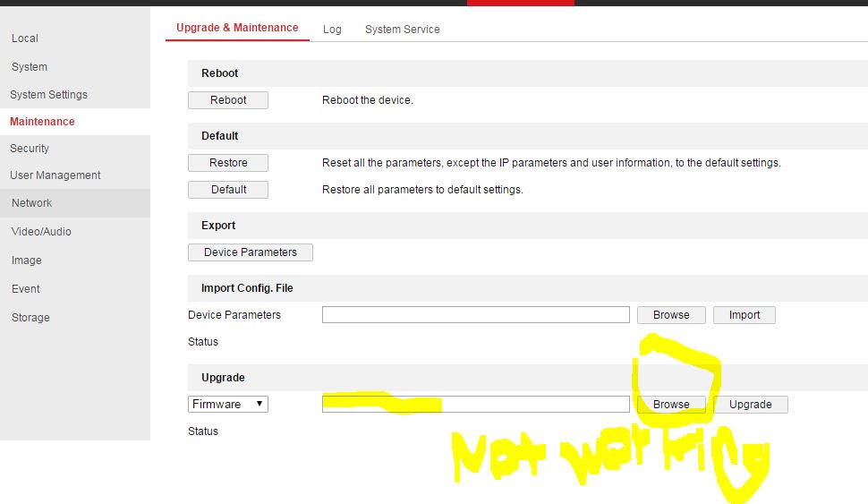Select Upgrade & Maintenance tab

tap(237, 28)
